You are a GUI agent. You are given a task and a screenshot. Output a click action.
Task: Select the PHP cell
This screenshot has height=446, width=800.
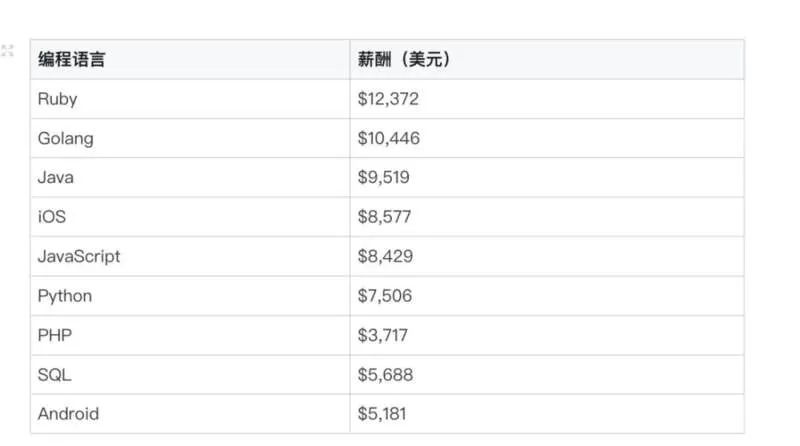tap(190, 335)
